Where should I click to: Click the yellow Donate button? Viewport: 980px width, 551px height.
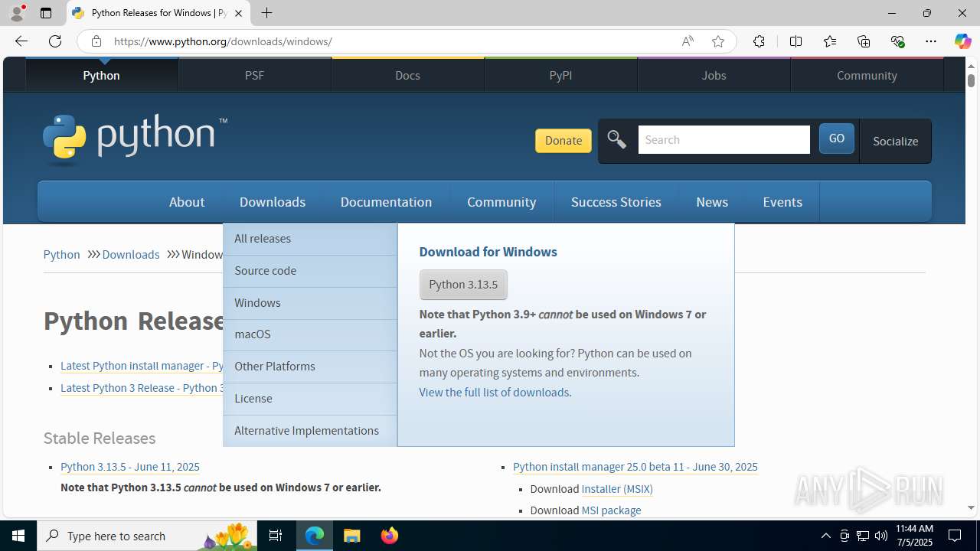pos(563,140)
